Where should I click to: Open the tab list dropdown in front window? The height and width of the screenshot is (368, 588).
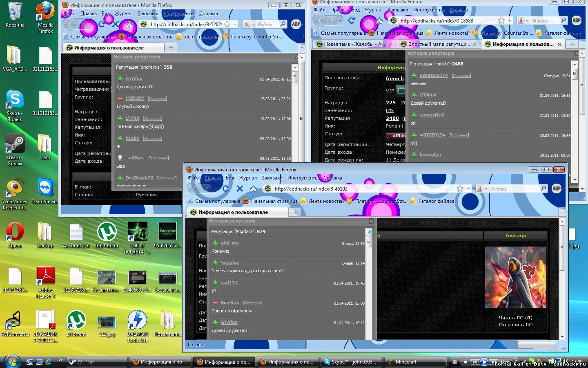[x=562, y=212]
